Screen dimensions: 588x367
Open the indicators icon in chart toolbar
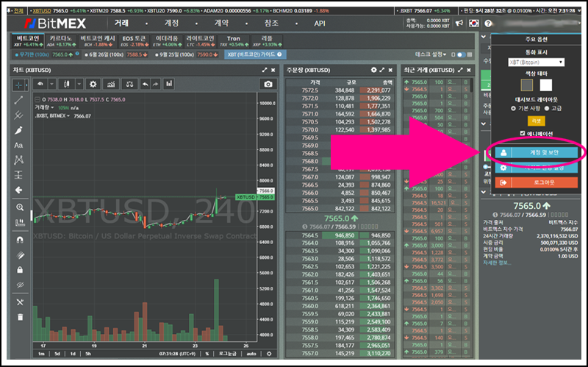[x=111, y=84]
